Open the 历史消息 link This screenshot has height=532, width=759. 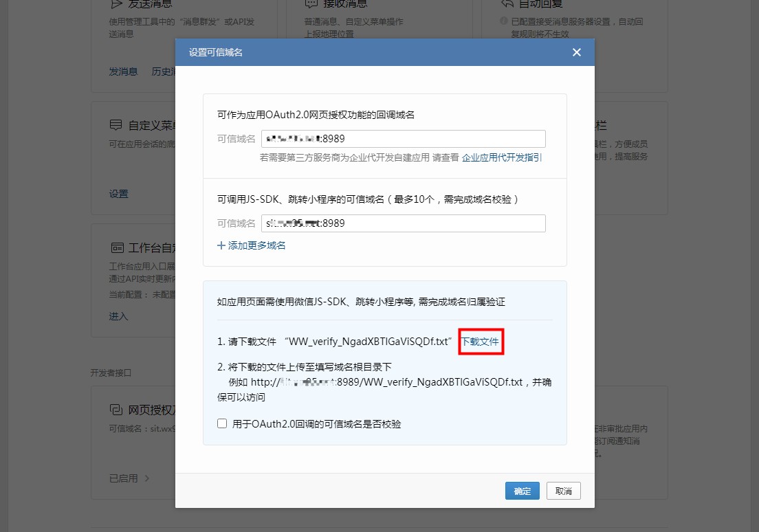(164, 71)
